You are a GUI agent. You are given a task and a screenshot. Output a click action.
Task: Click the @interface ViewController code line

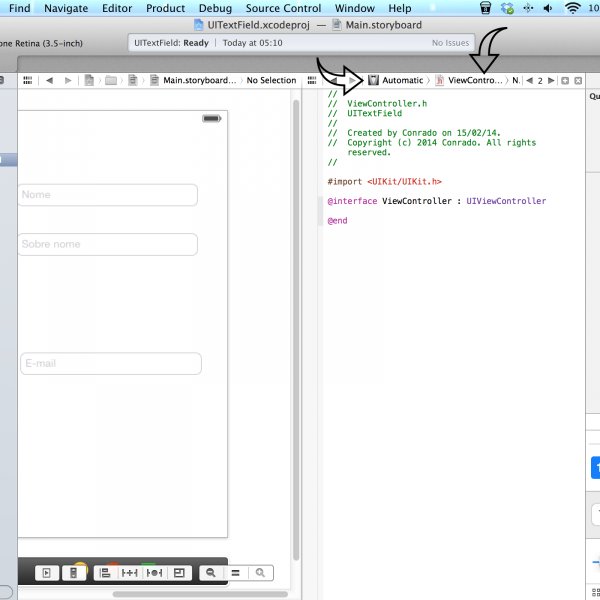(437, 201)
